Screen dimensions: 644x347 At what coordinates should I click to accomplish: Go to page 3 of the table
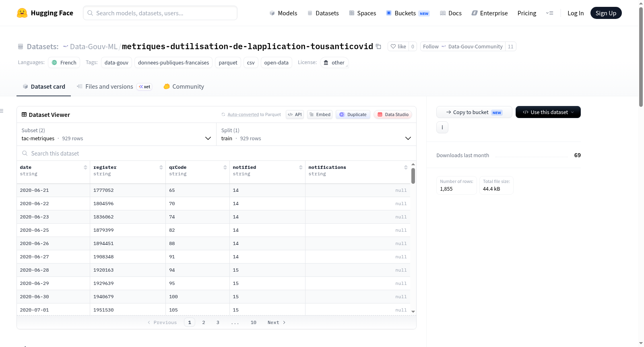coord(218,322)
